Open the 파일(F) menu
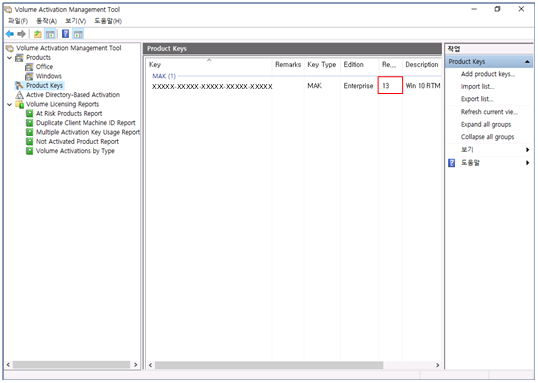 [x=18, y=21]
